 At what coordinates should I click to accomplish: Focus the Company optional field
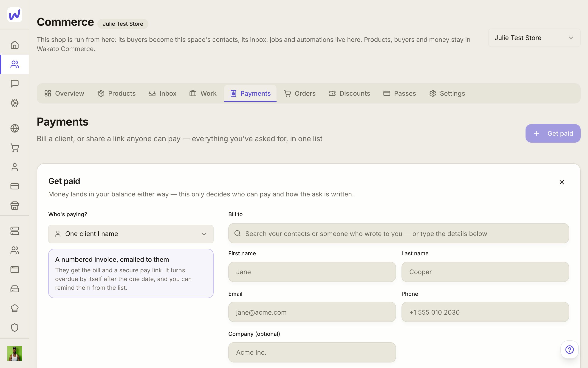tap(312, 352)
